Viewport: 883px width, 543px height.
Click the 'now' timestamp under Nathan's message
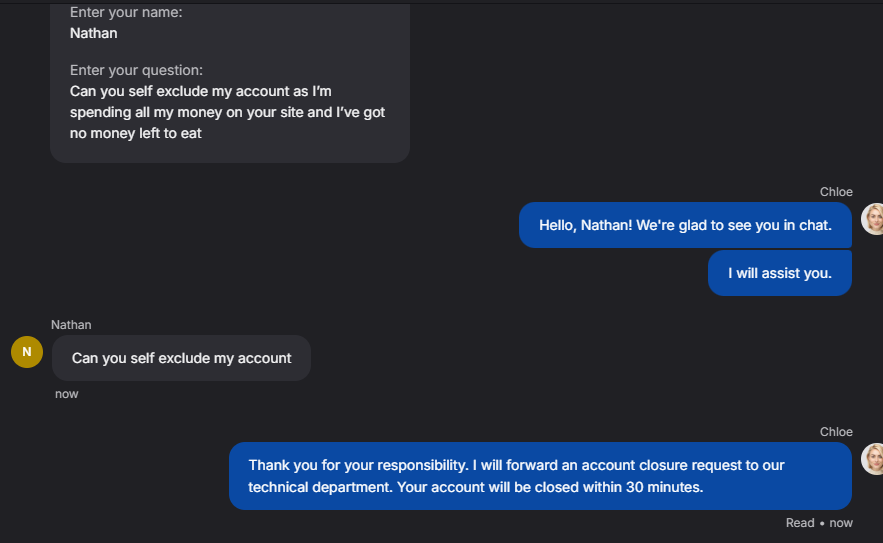[67, 394]
